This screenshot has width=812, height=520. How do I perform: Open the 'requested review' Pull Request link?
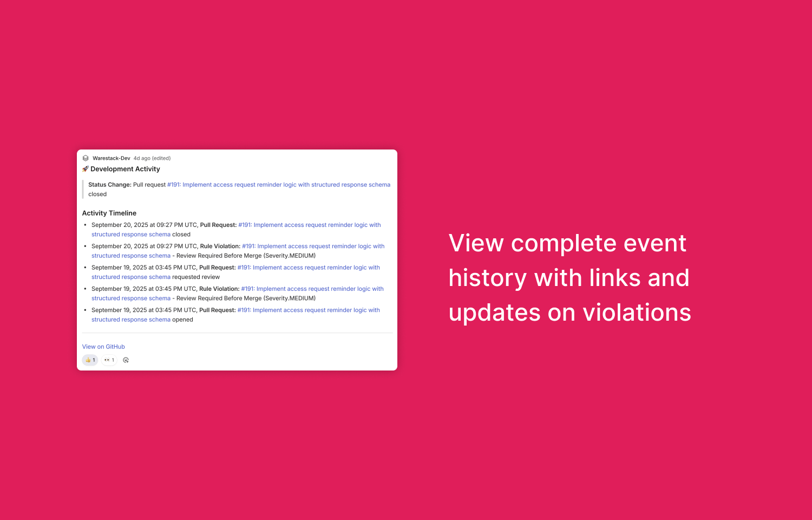pyautogui.click(x=308, y=268)
